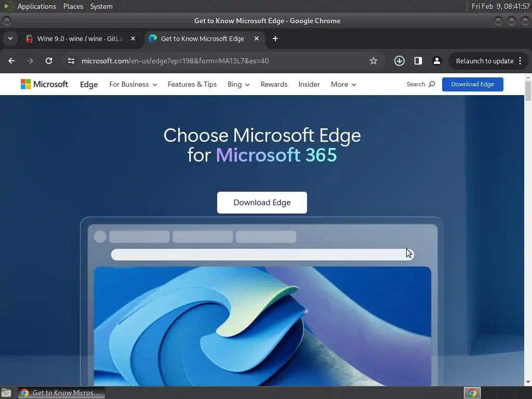Image resolution: width=532 pixels, height=399 pixels.
Task: Click show desktop icon in bottom panel
Action: (6, 393)
